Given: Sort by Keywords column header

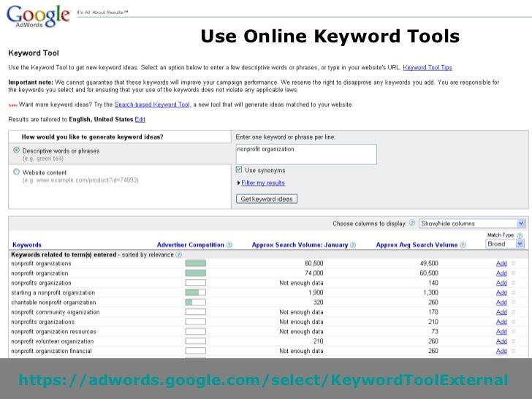Looking at the screenshot, I should [27, 245].
